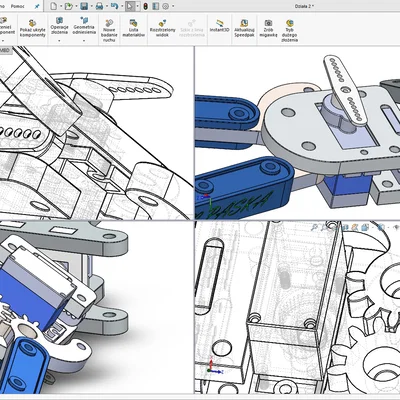Click the Geometria odniesienia icon

(x=84, y=21)
